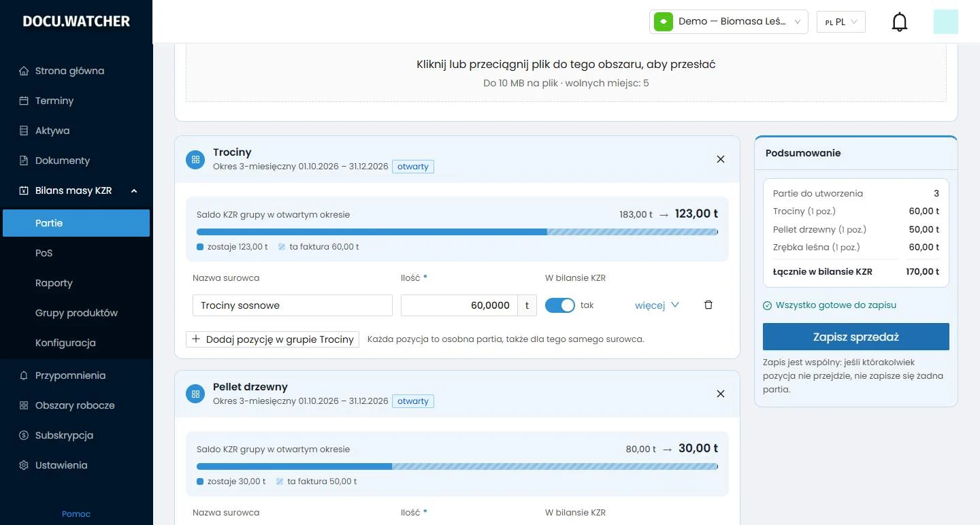
Task: Click the Dokumenty file icon
Action: pos(24,160)
